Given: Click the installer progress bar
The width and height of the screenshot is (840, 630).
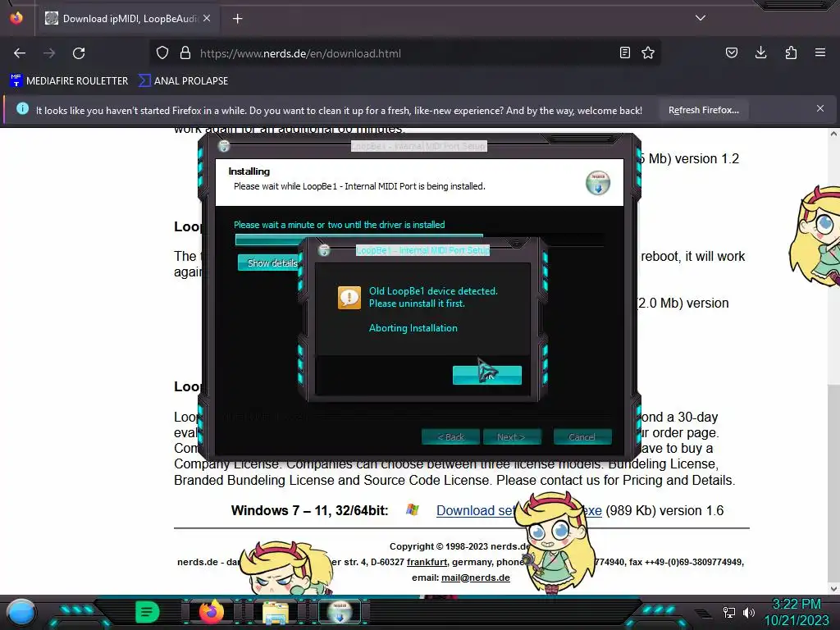Looking at the screenshot, I should [419, 240].
